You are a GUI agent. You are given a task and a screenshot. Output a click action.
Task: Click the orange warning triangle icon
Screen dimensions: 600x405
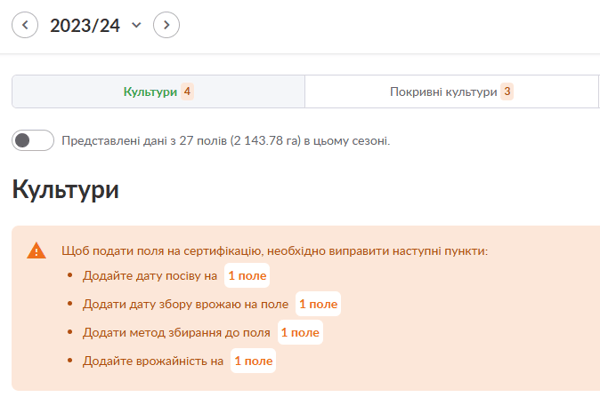click(x=36, y=251)
